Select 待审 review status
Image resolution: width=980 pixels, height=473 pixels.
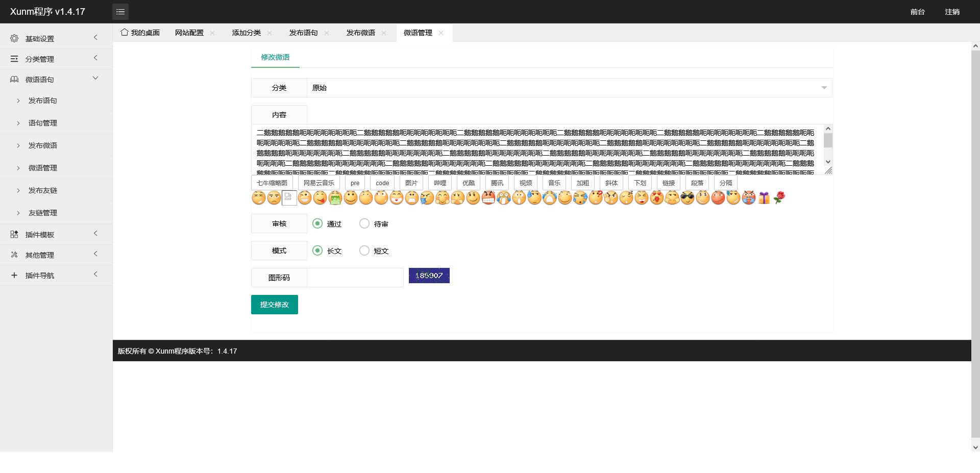coord(364,223)
